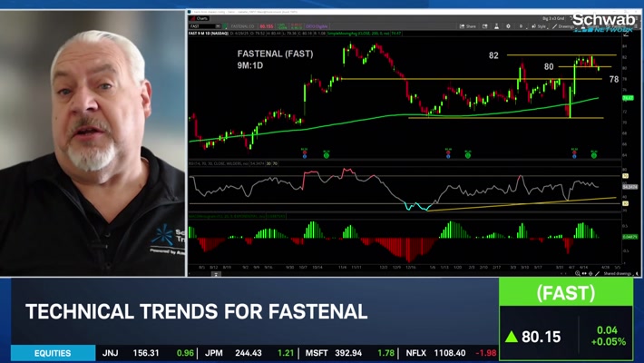Click the October dividend marker icon

pyautogui.click(x=305, y=156)
